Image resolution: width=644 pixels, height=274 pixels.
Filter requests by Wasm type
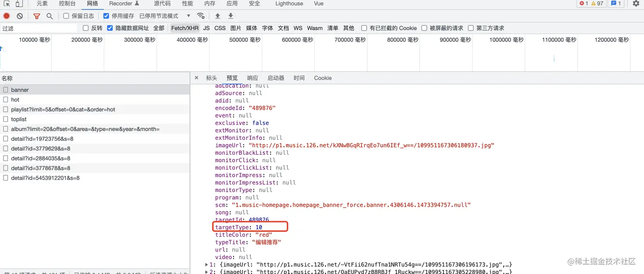click(315, 28)
